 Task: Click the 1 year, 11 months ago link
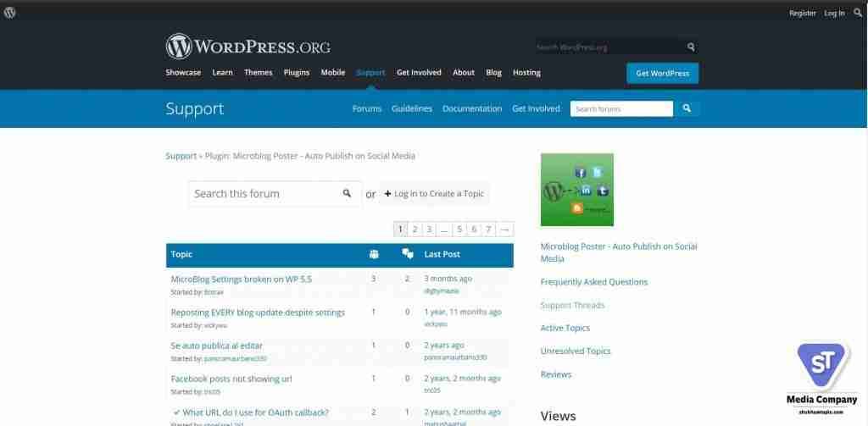(463, 312)
